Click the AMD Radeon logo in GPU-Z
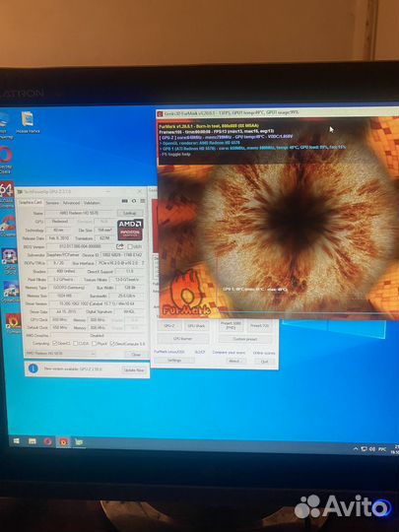 click(130, 230)
